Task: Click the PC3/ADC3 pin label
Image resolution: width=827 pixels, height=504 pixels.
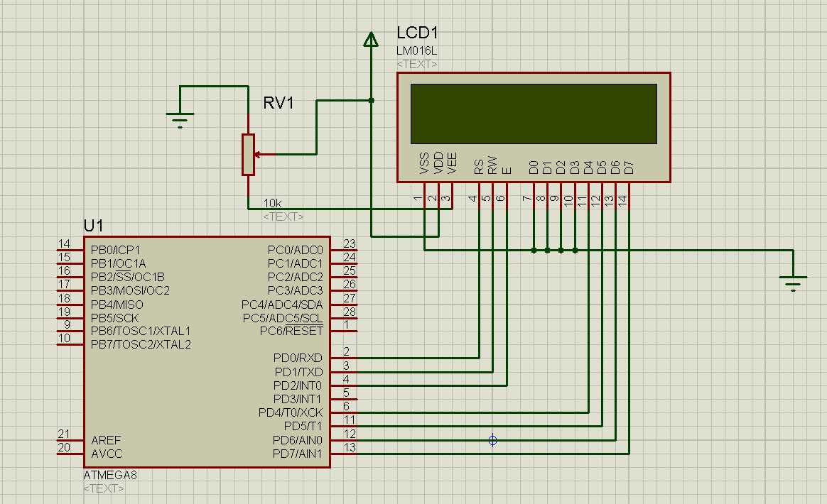Action: [296, 290]
